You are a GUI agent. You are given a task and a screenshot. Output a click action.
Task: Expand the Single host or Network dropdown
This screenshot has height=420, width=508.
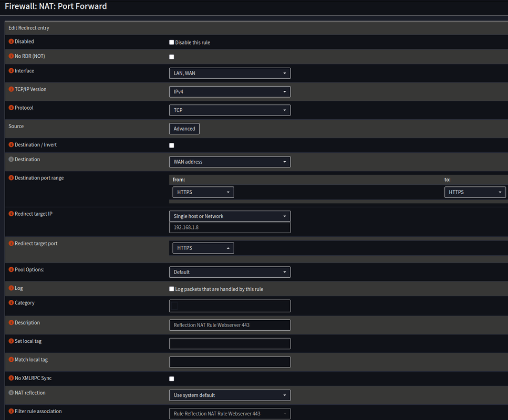coord(230,216)
